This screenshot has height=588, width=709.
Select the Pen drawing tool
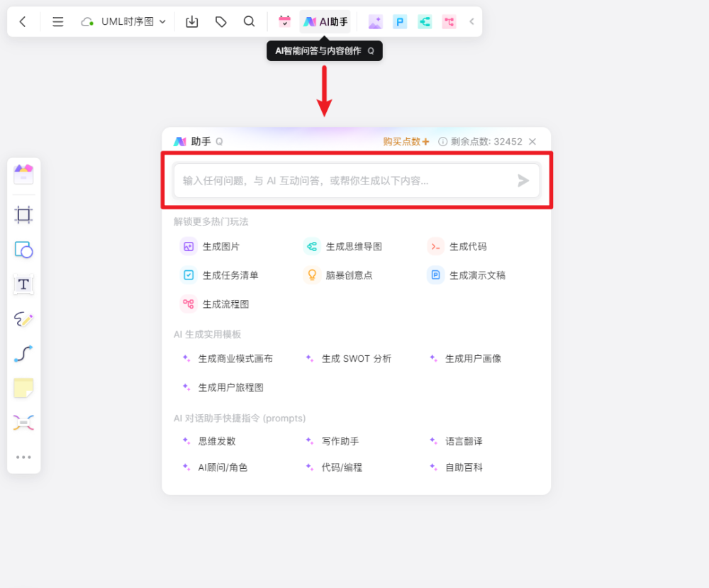[x=23, y=319]
